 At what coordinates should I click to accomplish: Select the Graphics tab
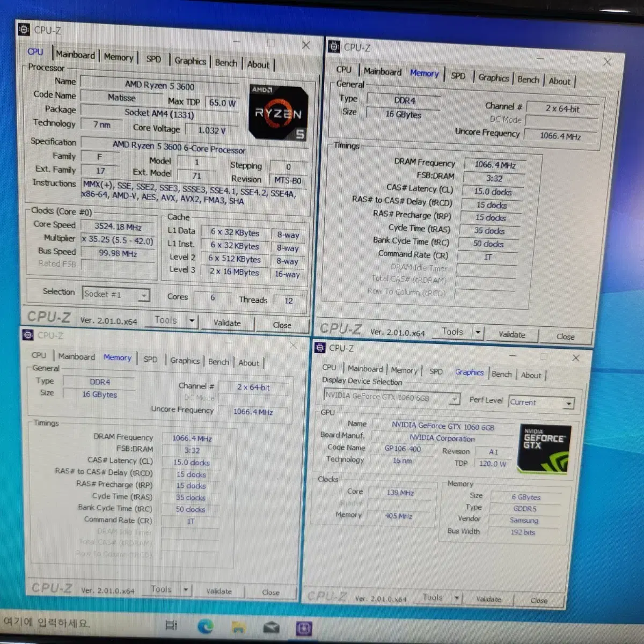(x=190, y=61)
